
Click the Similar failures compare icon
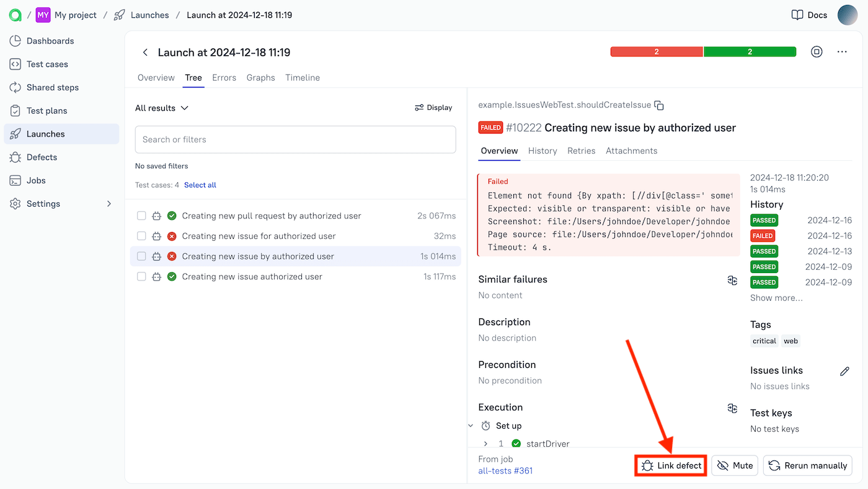pyautogui.click(x=732, y=280)
